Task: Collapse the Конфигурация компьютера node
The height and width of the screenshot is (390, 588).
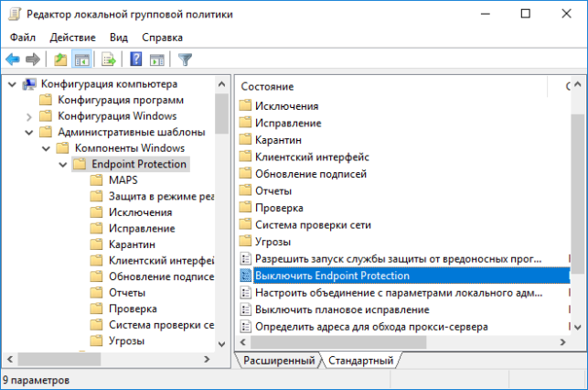Action: pyautogui.click(x=12, y=84)
